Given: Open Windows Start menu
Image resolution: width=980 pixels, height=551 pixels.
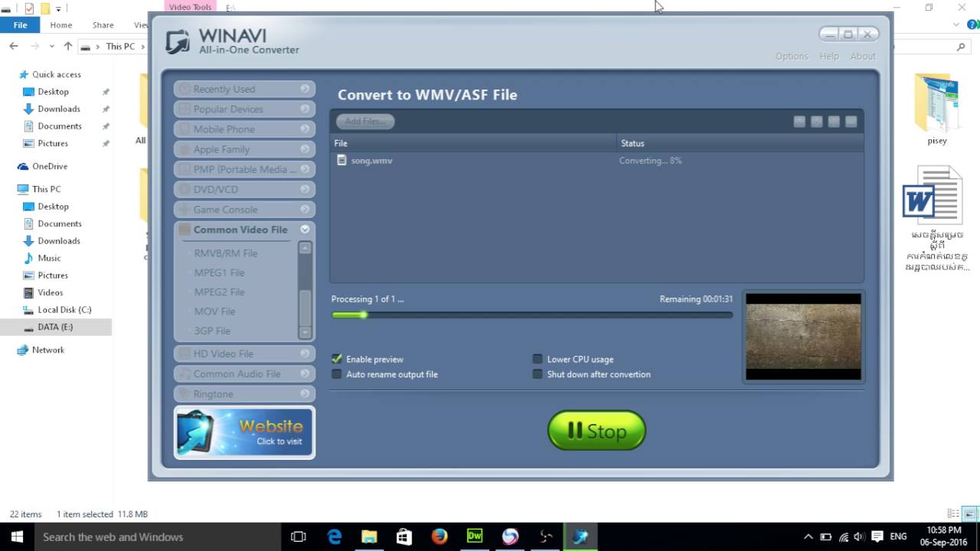Looking at the screenshot, I should coord(17,536).
